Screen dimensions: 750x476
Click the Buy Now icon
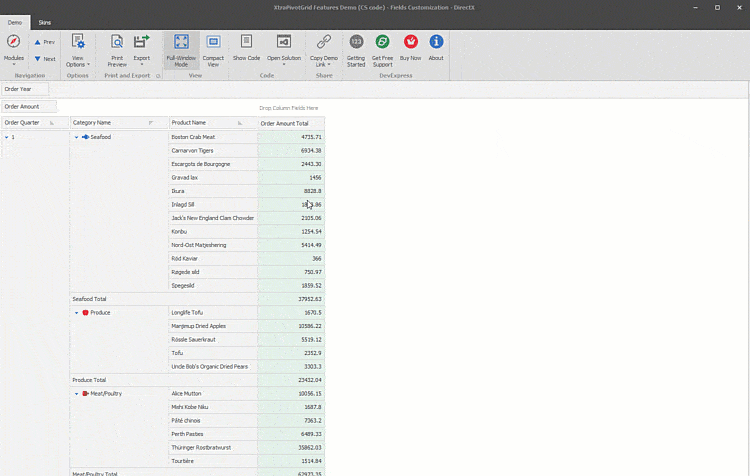[x=410, y=43]
